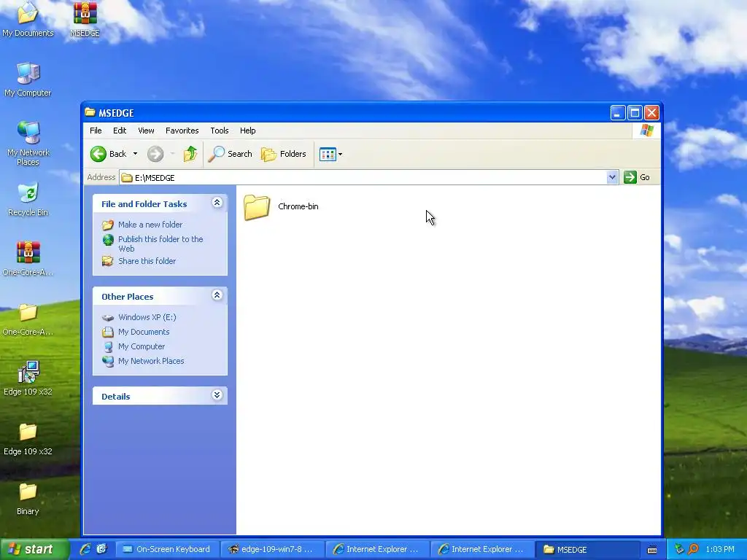Click Publish this folder to the Web
Image resolution: width=747 pixels, height=560 pixels.
point(160,244)
